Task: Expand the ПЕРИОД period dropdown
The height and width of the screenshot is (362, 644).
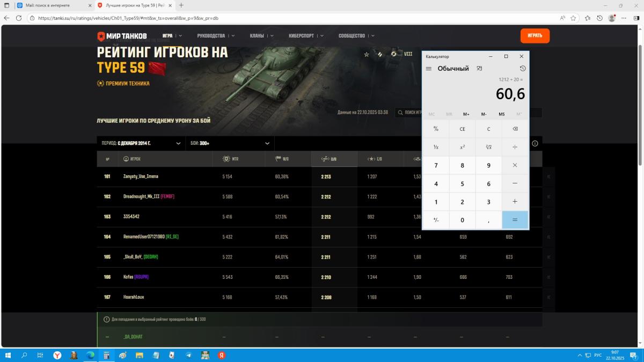Action: click(x=141, y=143)
